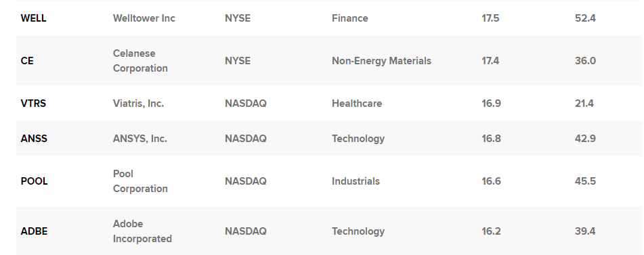This screenshot has width=644, height=255.
Task: Select the 21.4 value in Viatris row
Action: coord(584,103)
